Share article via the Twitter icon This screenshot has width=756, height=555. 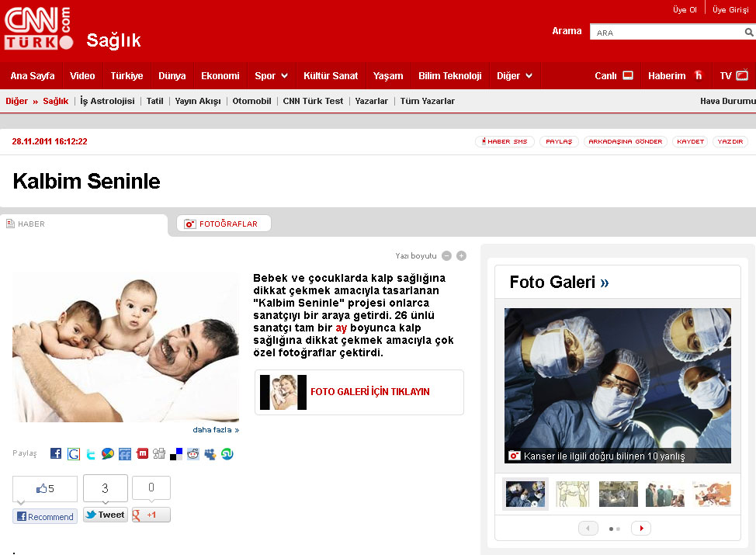[x=91, y=454]
